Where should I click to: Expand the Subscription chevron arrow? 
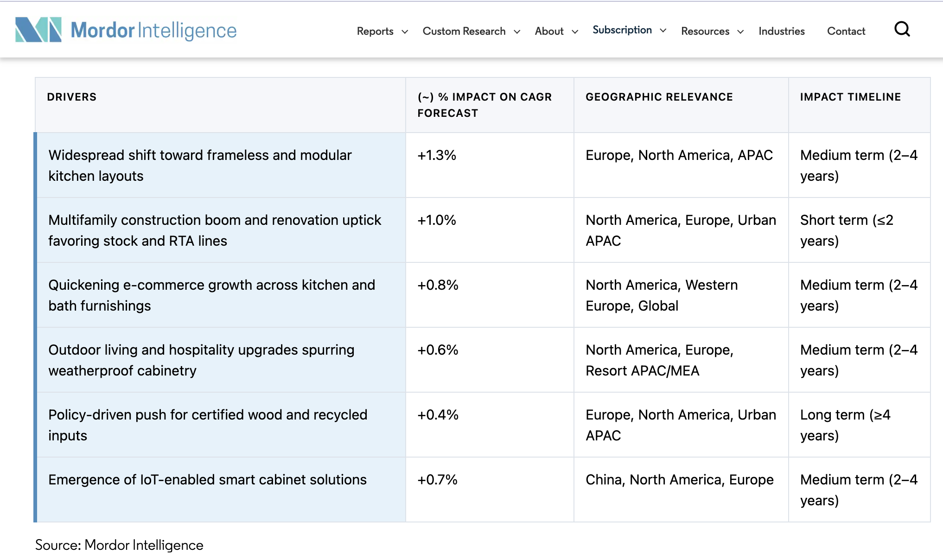coord(663,30)
